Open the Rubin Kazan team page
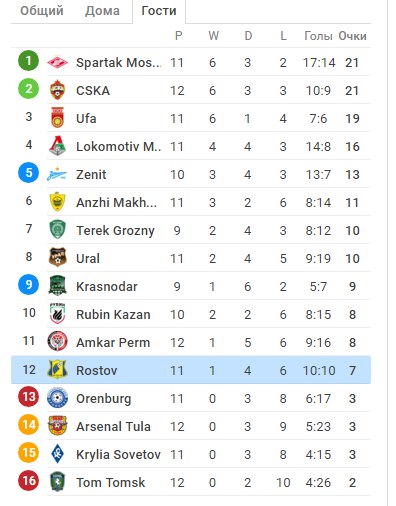 click(x=113, y=314)
